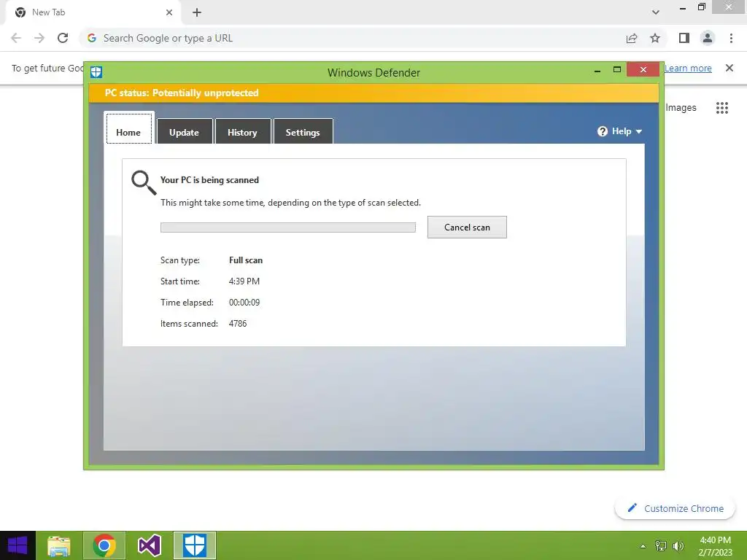This screenshot has width=747, height=560.
Task: Open the network tray icon
Action: click(660, 546)
